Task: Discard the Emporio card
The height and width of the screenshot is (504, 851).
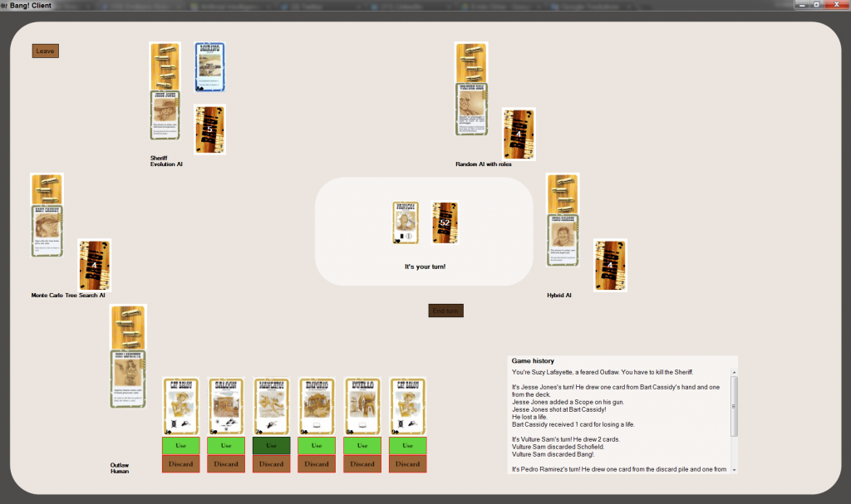Action: click(317, 464)
